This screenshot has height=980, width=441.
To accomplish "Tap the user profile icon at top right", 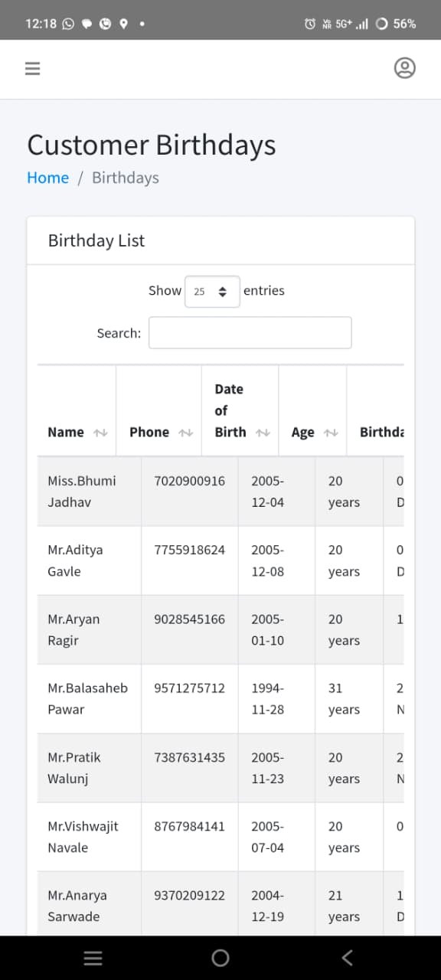I will pos(405,68).
